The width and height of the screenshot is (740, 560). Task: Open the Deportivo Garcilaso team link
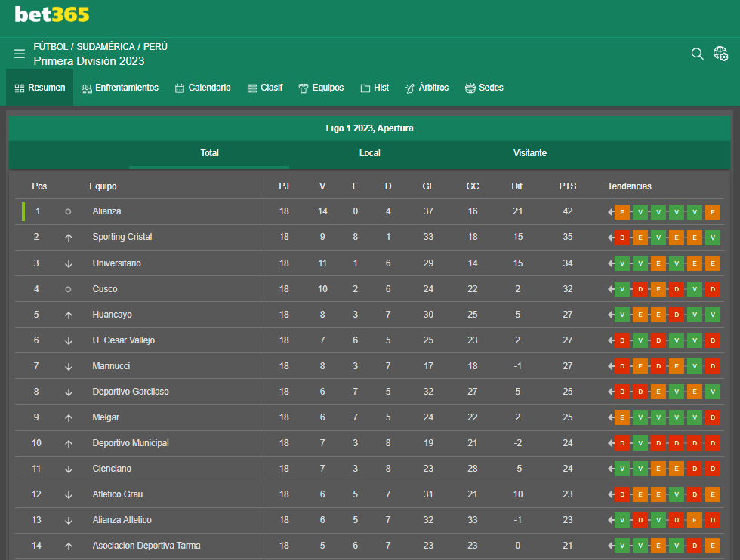click(131, 392)
